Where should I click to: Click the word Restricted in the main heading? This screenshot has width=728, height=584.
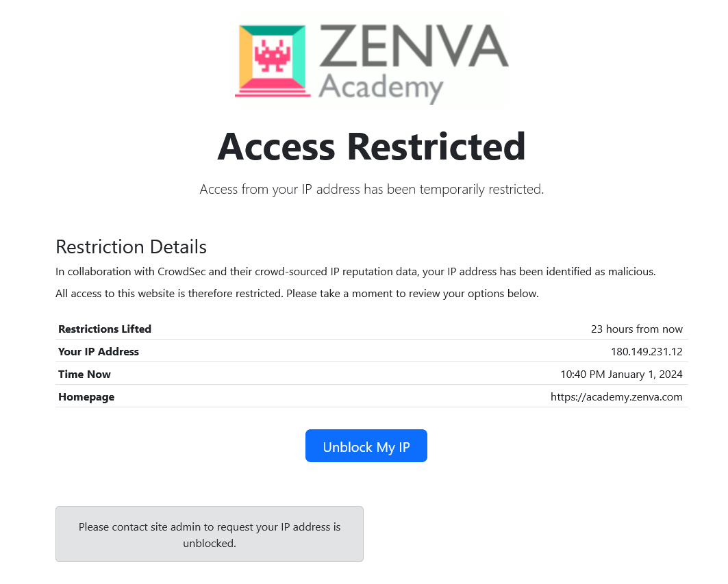(436, 147)
